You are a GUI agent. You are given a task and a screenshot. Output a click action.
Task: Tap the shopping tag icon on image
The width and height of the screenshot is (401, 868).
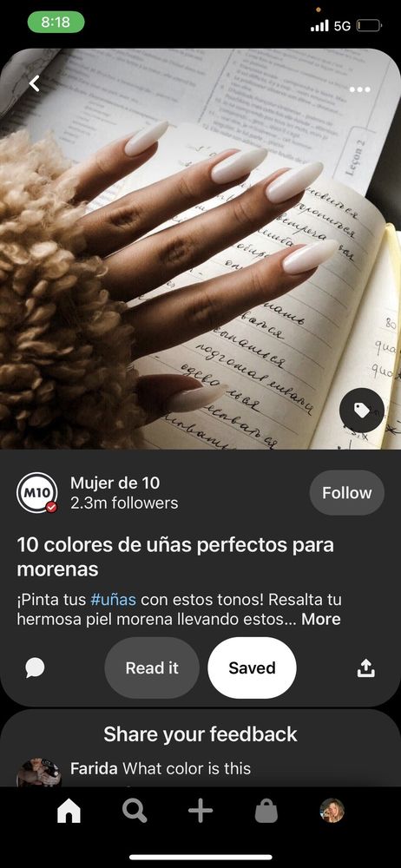click(362, 411)
